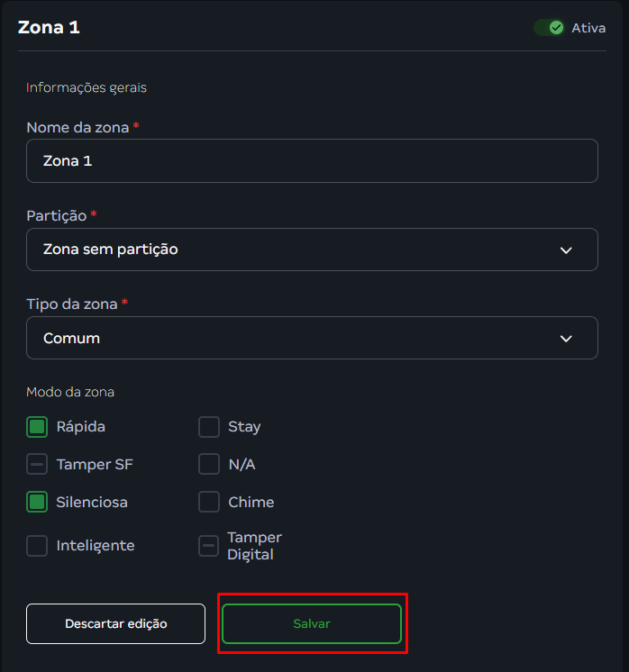Open the Partição dropdown
Screen dimensions: 629x672
[x=312, y=250]
